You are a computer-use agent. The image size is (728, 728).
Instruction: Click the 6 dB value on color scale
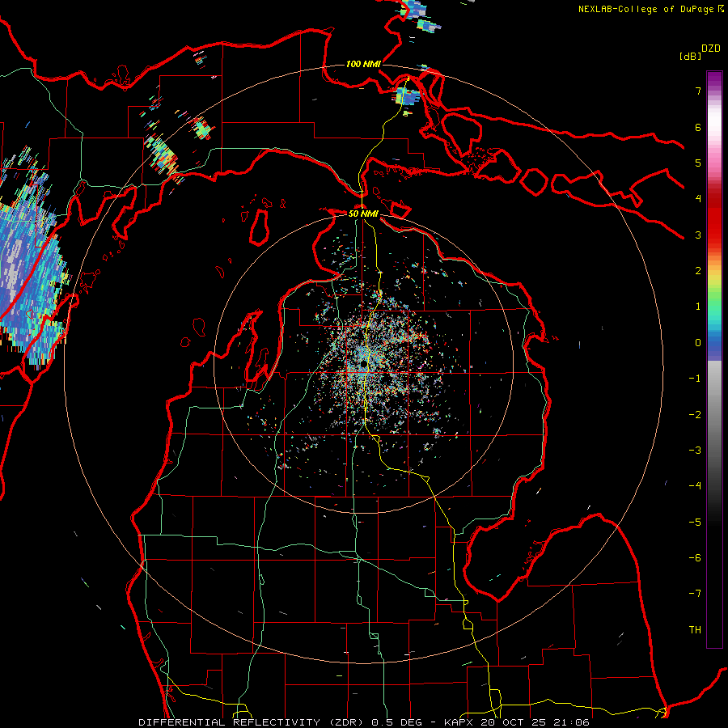[698, 127]
